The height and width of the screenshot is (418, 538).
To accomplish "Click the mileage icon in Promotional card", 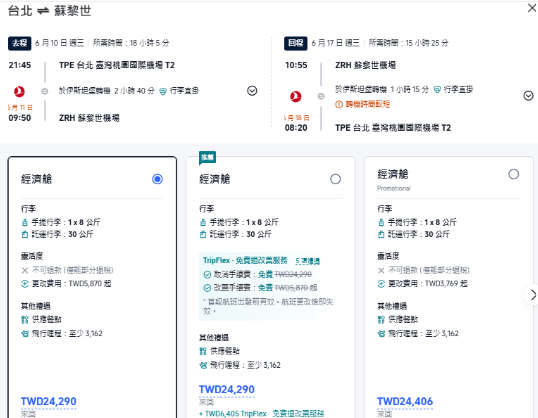I will [x=381, y=334].
